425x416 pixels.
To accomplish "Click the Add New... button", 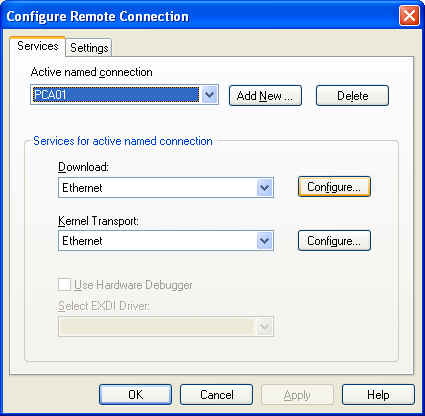I will click(x=265, y=96).
